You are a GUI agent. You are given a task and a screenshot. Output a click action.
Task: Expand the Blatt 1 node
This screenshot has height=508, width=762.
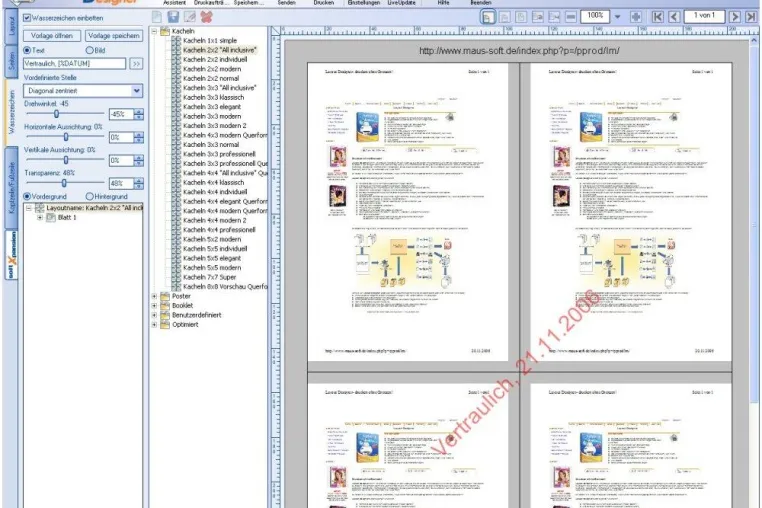40,217
